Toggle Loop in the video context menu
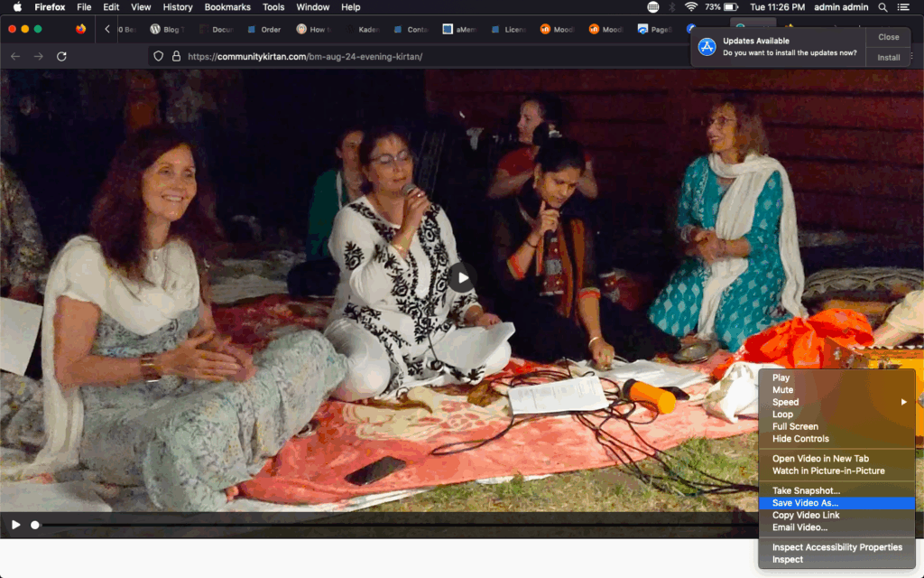Viewport: 924px width, 578px height. click(782, 415)
